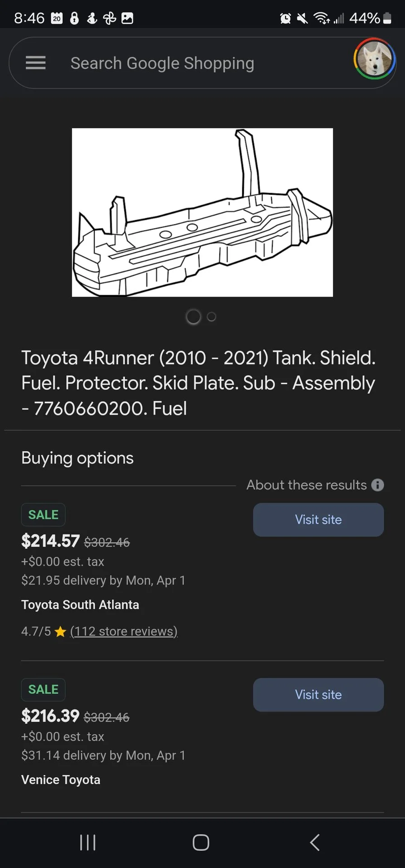Tap the battery icon in status bar
Image resolution: width=405 pixels, height=868 pixels.
pyautogui.click(x=387, y=18)
